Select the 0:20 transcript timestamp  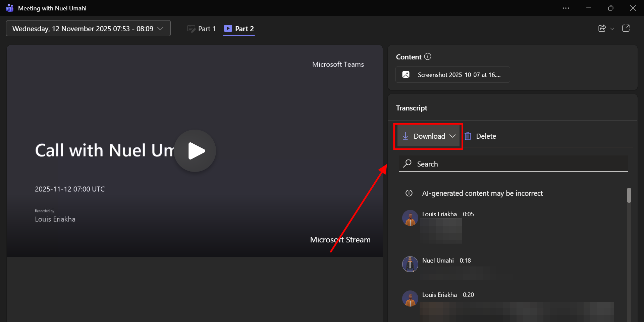click(468, 295)
